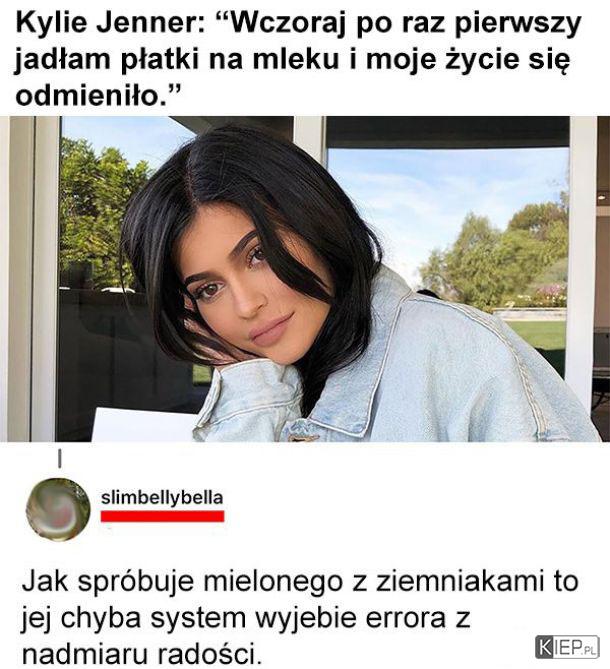Click the green lawn in the photo's right window
The image size is (610, 669).
pyautogui.click(x=539, y=334)
